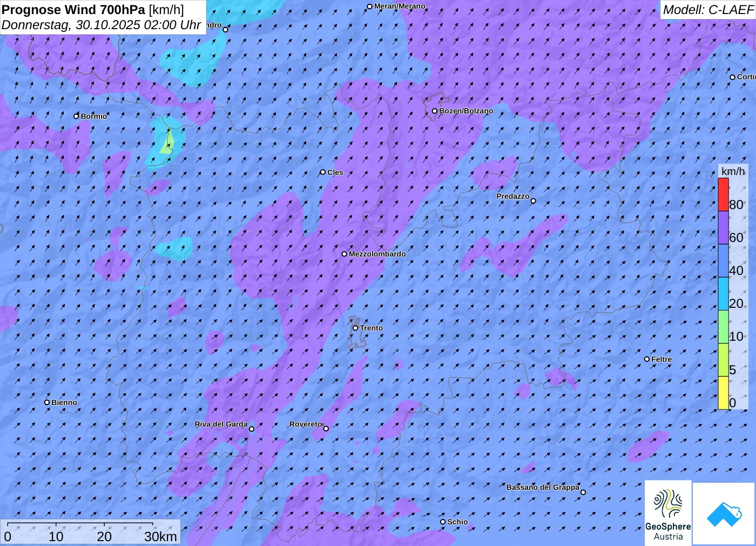Click the Bassano del Grappa marker
This screenshot has height=546, width=756.
tap(583, 492)
